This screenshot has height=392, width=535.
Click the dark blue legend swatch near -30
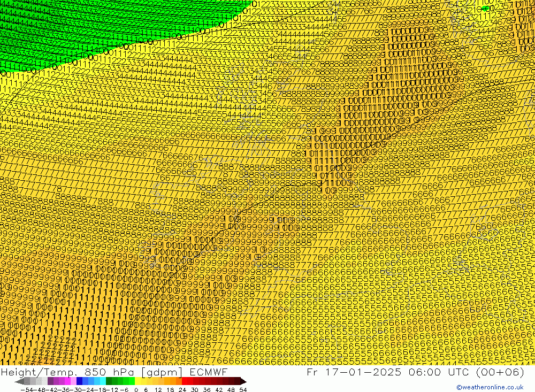[x=80, y=381]
